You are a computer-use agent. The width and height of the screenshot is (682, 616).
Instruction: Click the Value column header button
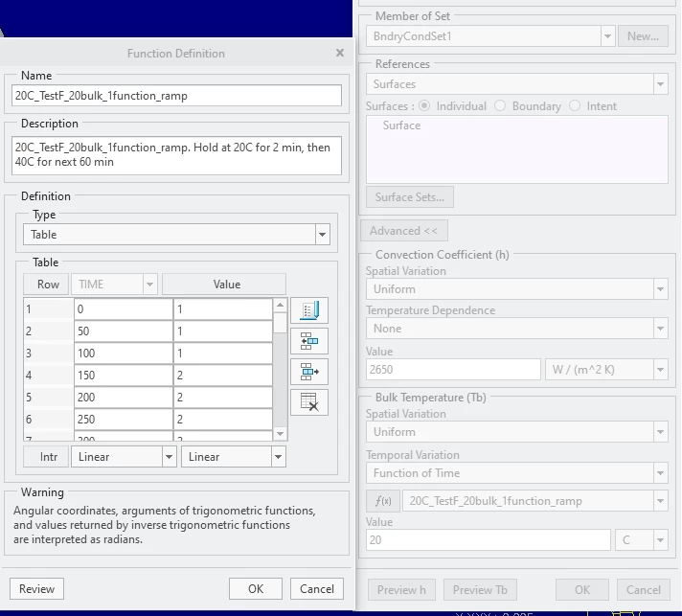pyautogui.click(x=224, y=285)
